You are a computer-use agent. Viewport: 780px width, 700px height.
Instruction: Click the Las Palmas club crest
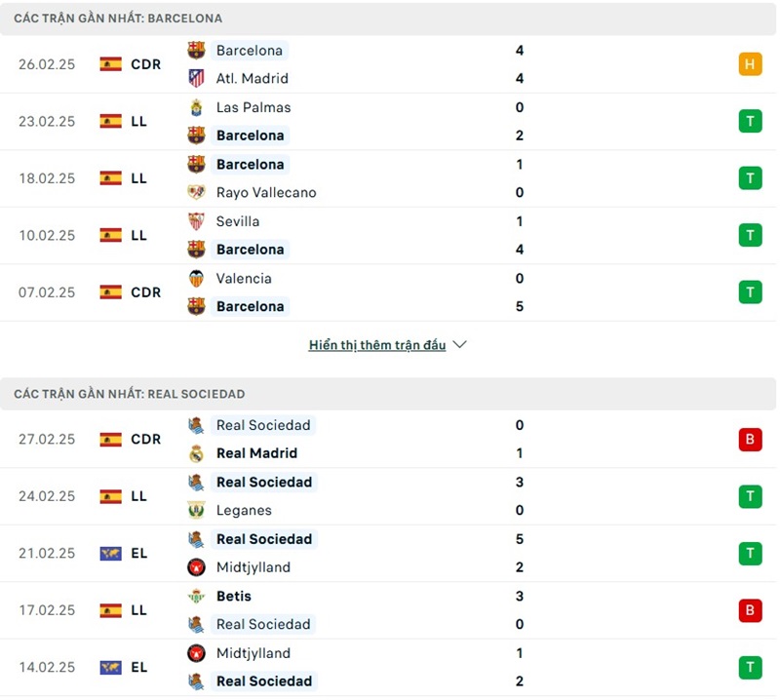(197, 107)
